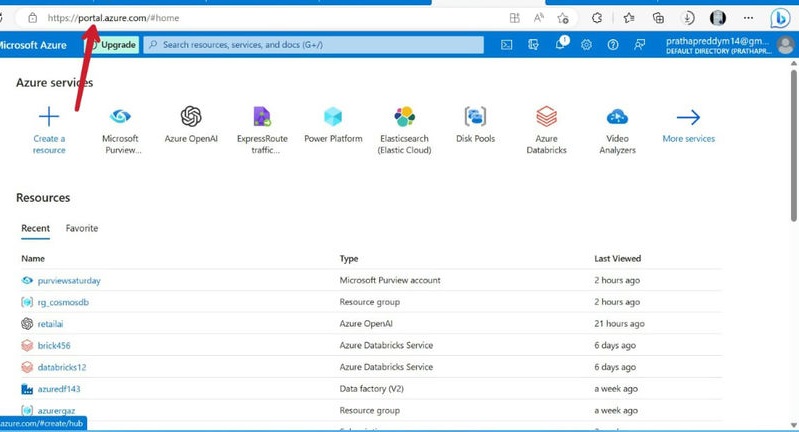Viewport: 799px width, 432px height.
Task: Select '6 days ago' cell in databricks12 row
Action: pos(615,367)
